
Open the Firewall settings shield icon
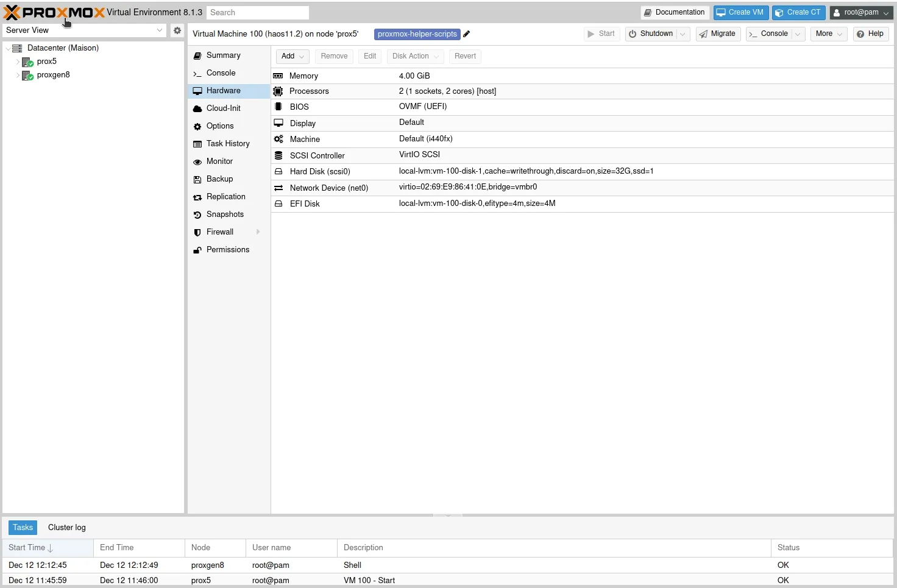[x=197, y=232]
